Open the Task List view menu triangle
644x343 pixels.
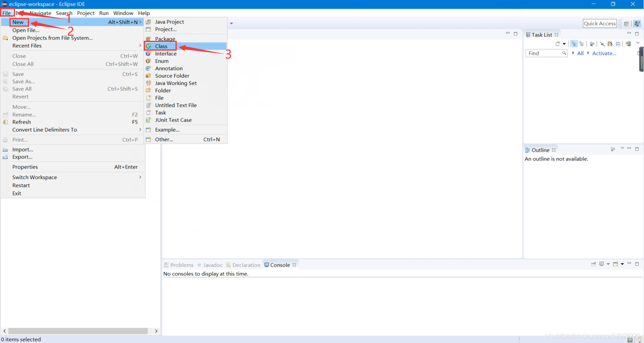coord(638,43)
